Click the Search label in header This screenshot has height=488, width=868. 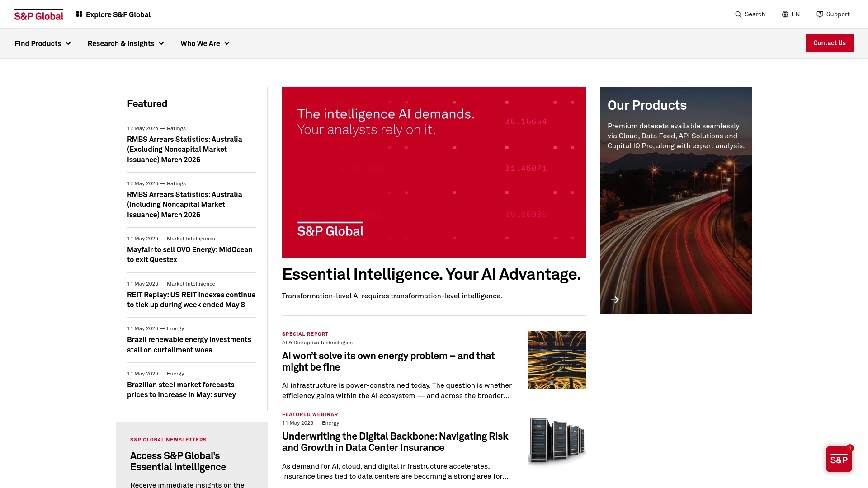pos(755,14)
